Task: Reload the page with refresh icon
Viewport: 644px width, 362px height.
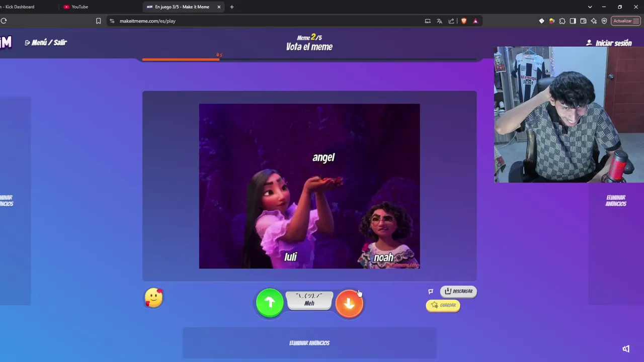Action: coord(4,21)
